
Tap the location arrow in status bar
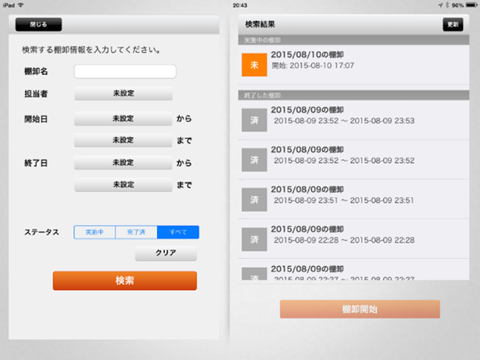tap(441, 5)
